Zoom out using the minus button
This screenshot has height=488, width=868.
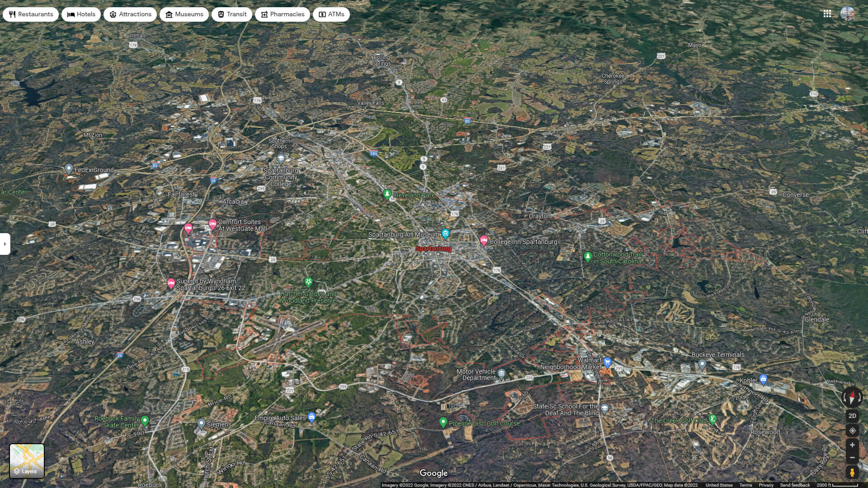click(852, 457)
